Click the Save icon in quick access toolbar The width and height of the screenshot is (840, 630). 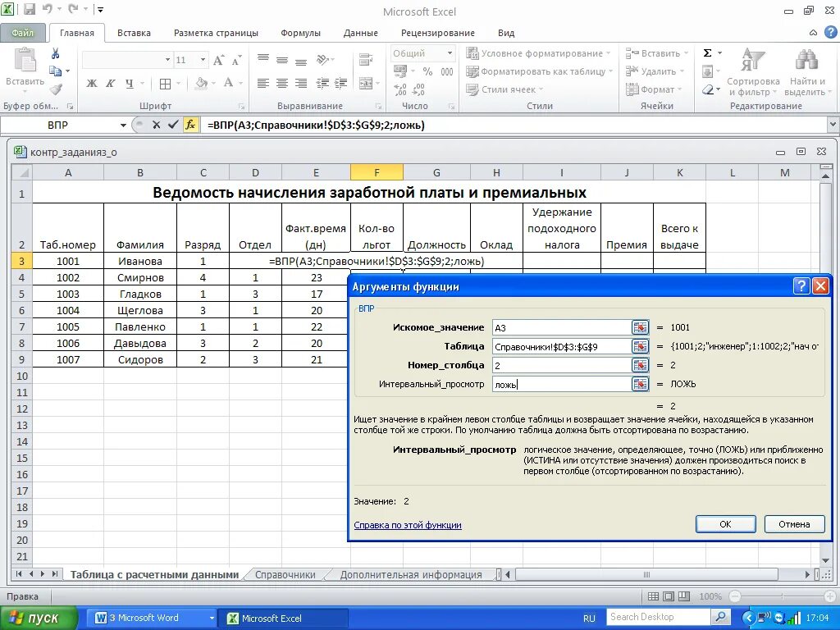[x=29, y=9]
